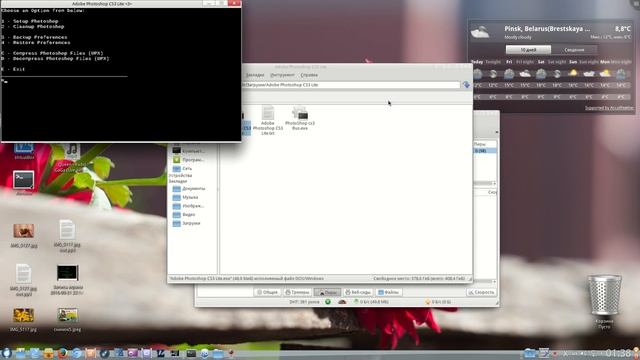The image size is (640, 360).
Task: Click the clock in the system tray
Action: click(618, 353)
